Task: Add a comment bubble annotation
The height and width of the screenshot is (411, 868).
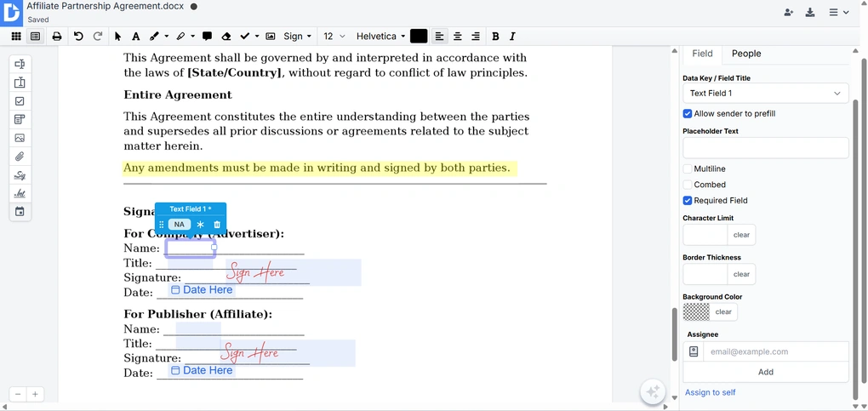Action: pos(207,36)
